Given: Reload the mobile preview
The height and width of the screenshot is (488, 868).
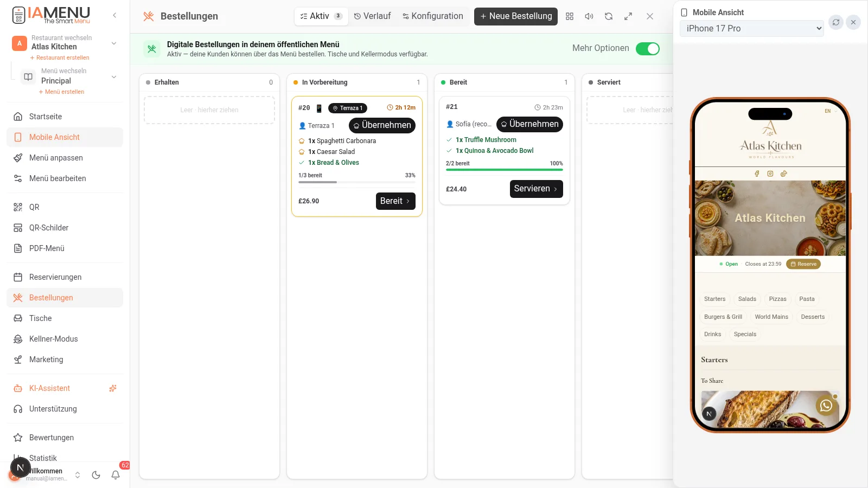Looking at the screenshot, I should [836, 22].
